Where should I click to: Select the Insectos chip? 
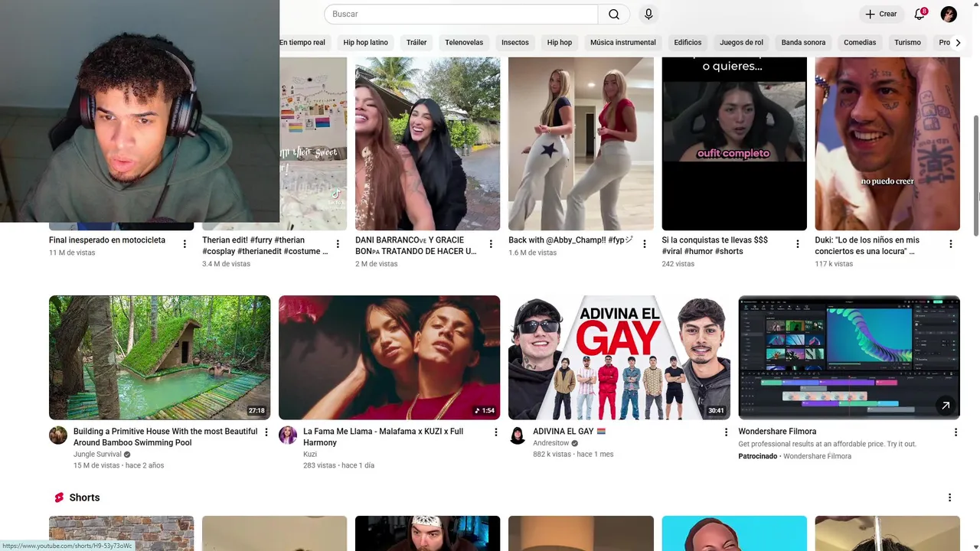pos(515,42)
